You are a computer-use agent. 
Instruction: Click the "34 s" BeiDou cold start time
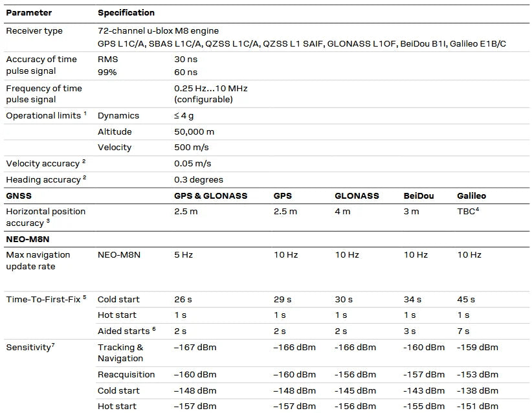(412, 300)
